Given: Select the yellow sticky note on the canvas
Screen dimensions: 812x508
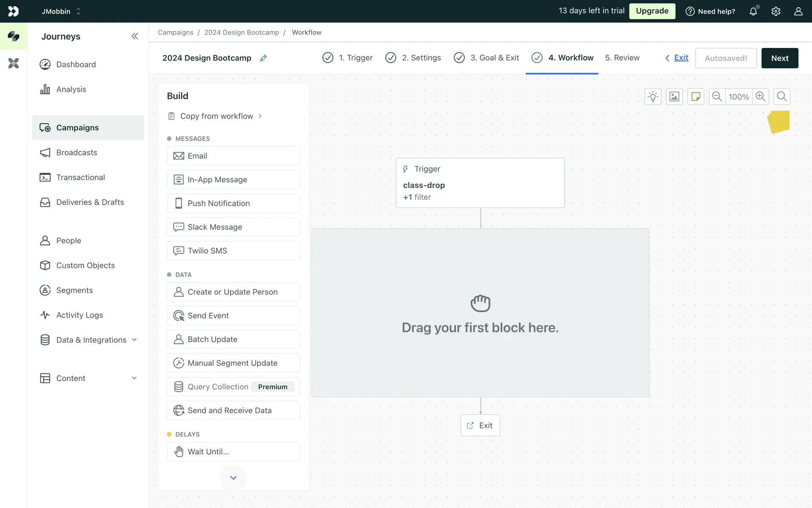Looking at the screenshot, I should [779, 122].
